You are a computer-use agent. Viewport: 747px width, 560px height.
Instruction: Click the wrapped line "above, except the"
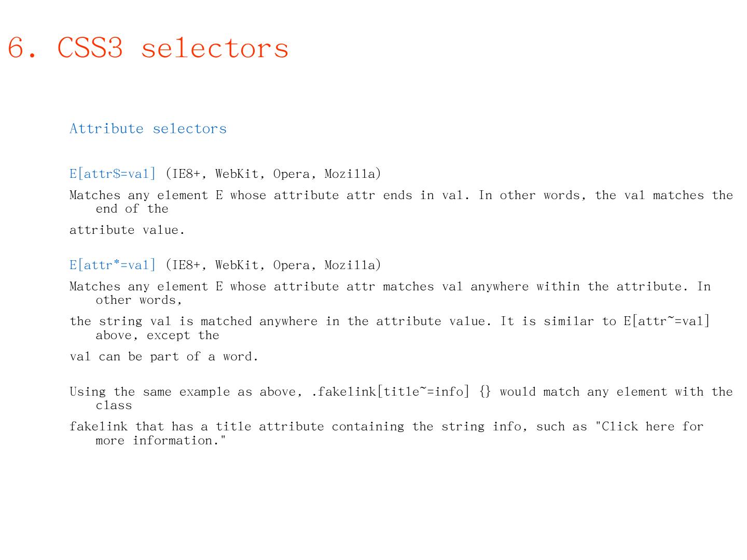tap(157, 335)
